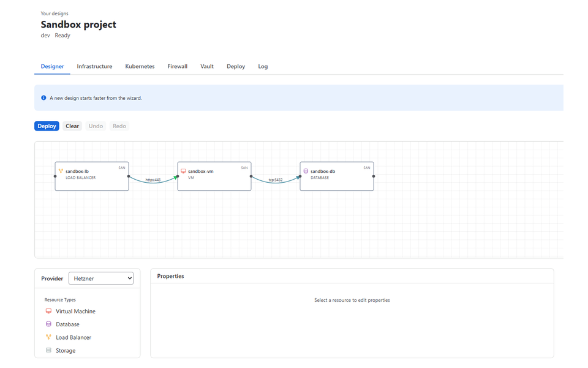Click the Clear button
Image resolution: width=588 pixels, height=368 pixels.
click(x=72, y=126)
